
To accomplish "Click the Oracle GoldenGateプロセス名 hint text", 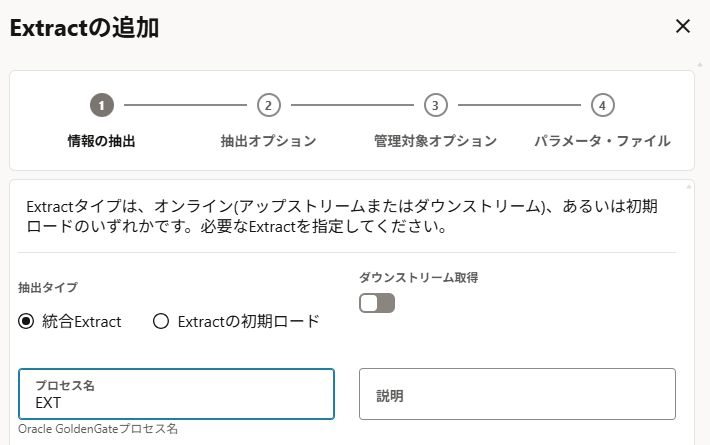I will 98,429.
